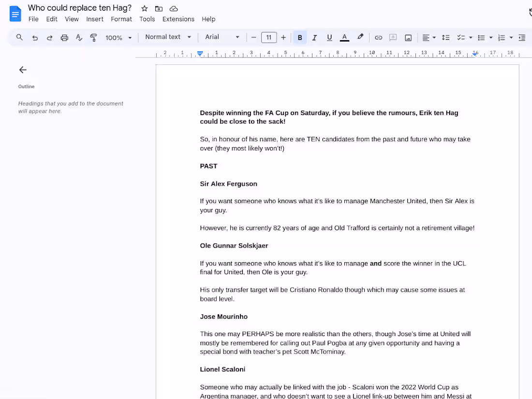Activate the paint format tool
Image resolution: width=532 pixels, height=399 pixels.
click(x=94, y=38)
